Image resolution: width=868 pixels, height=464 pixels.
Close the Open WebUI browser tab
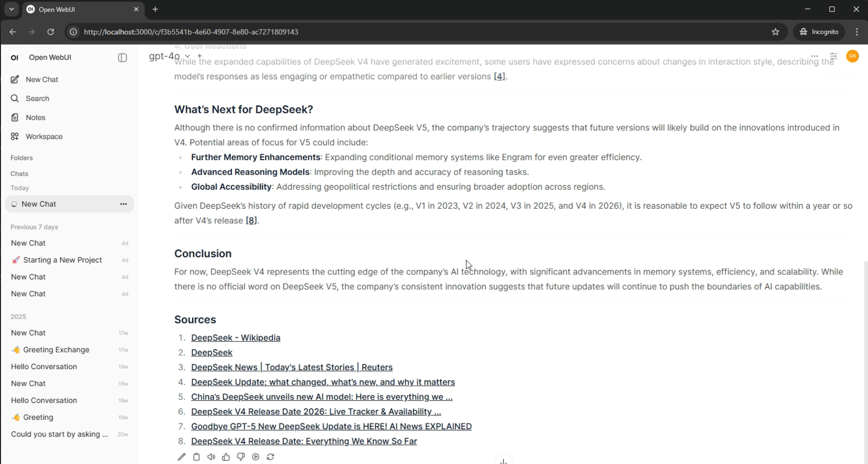point(136,9)
